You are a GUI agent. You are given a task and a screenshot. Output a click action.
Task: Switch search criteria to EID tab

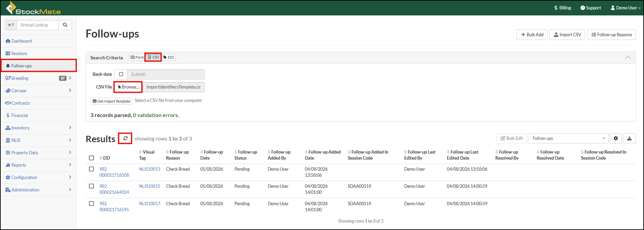169,57
